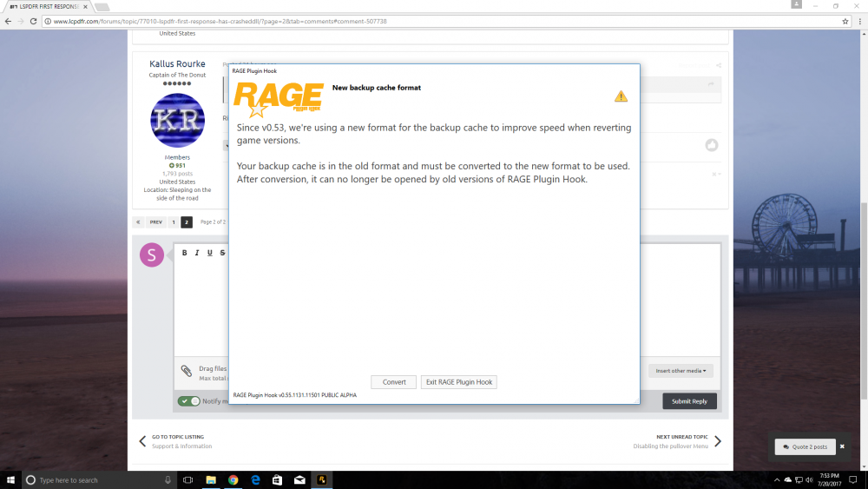
Task: Click the like thumbs-up icon on post
Action: tap(712, 145)
